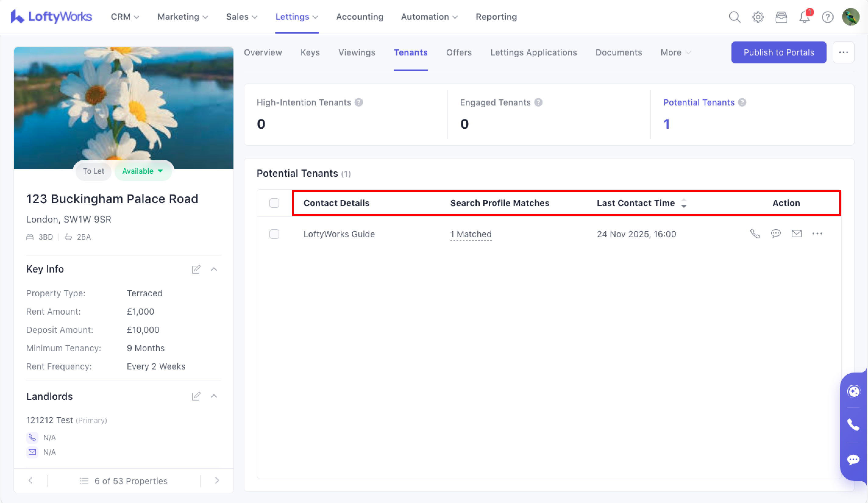
Task: Click the message bubble icon in tenant row
Action: tap(775, 234)
